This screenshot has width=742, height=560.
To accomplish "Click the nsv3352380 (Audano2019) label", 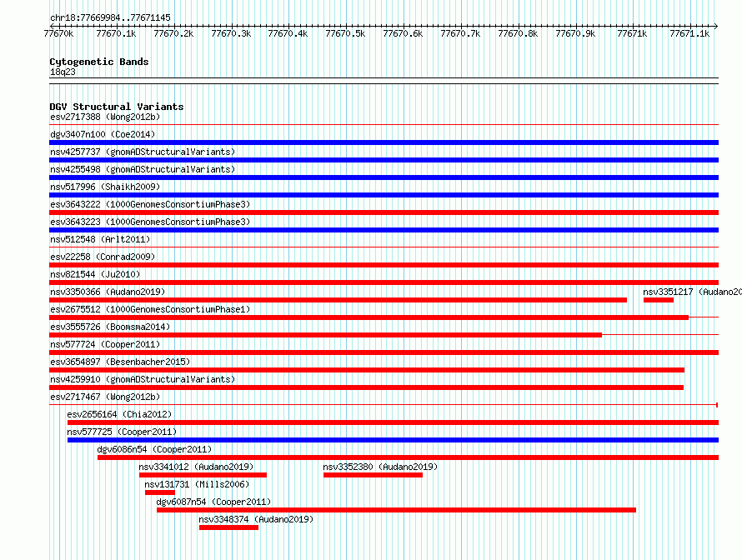I will click(380, 467).
